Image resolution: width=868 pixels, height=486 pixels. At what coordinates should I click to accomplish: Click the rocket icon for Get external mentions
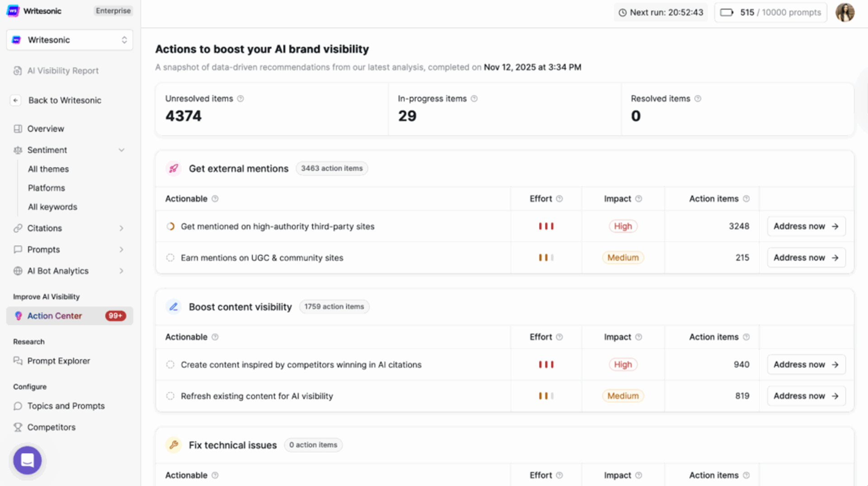(x=174, y=168)
